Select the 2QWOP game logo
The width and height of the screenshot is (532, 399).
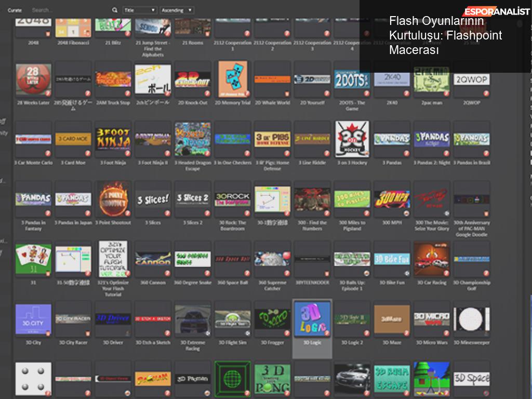(472, 79)
